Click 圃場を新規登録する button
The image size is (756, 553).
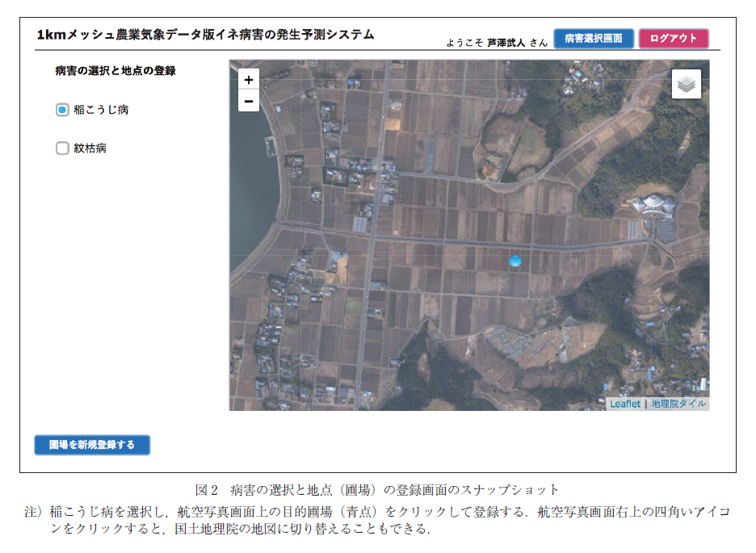coord(92,445)
